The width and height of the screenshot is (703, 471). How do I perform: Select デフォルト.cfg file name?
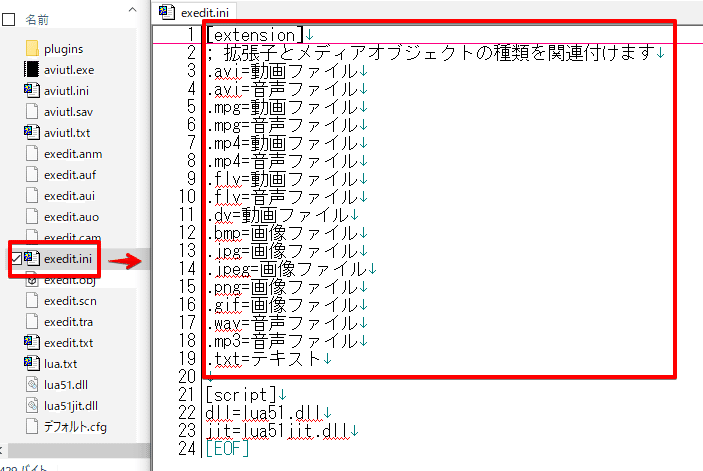75,427
